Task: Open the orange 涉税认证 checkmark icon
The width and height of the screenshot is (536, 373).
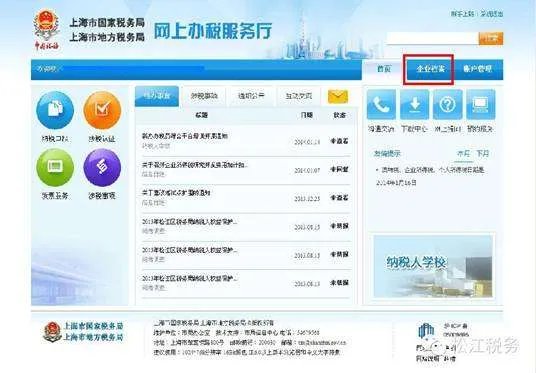Action: (x=102, y=110)
